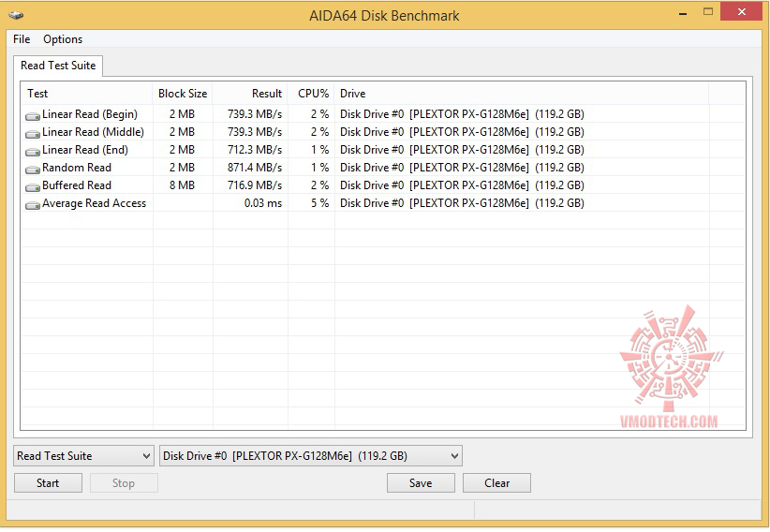Click the Drive column header
Viewport: 770px width, 532px height.
[x=522, y=94]
